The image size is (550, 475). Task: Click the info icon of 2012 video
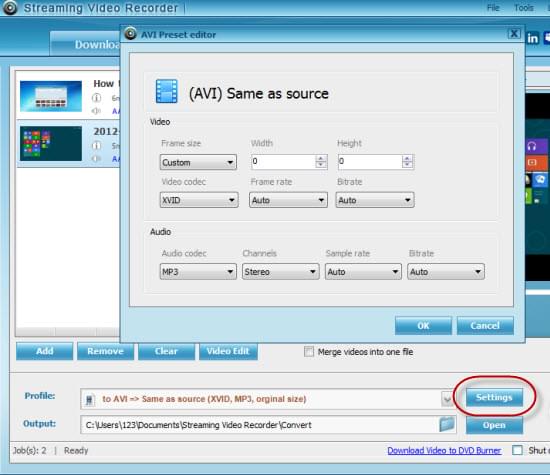(96, 145)
